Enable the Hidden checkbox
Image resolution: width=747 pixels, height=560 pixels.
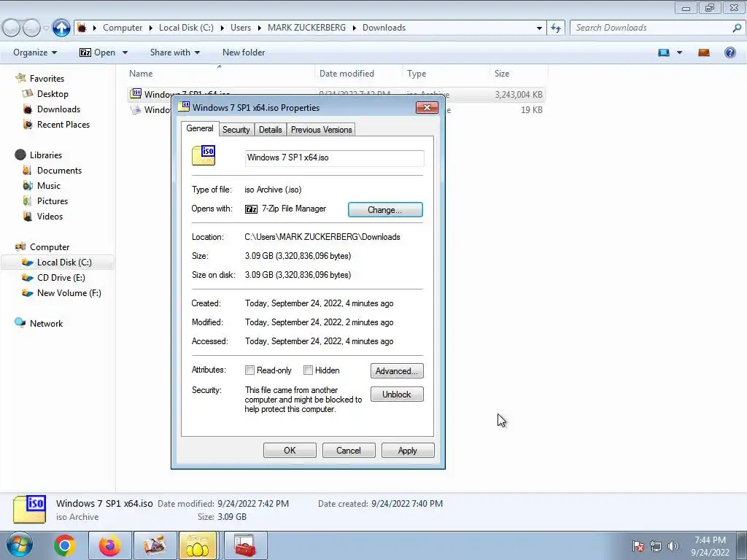coord(309,370)
